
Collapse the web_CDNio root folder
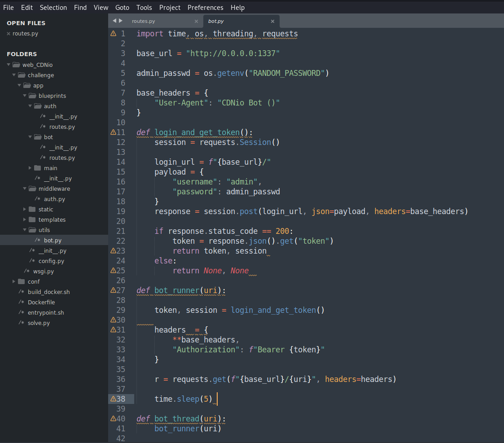pos(9,65)
